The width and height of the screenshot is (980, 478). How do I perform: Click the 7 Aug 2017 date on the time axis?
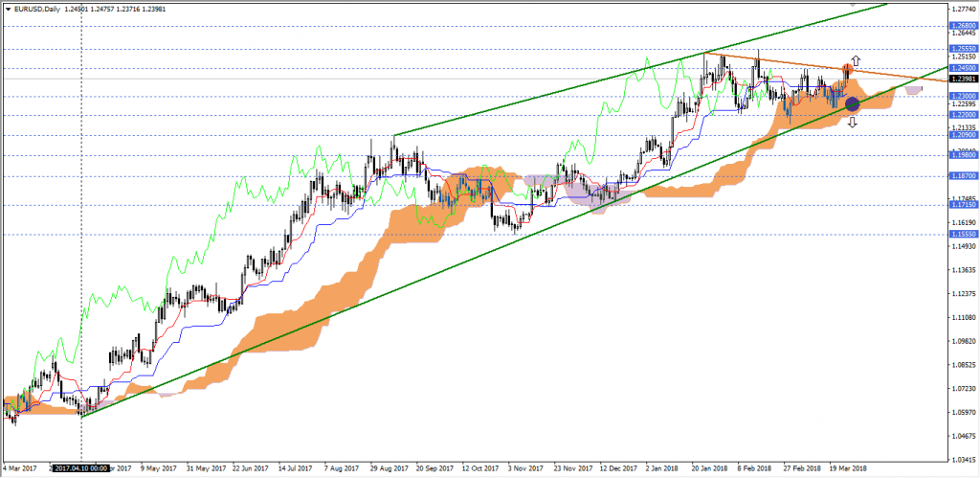click(x=343, y=468)
